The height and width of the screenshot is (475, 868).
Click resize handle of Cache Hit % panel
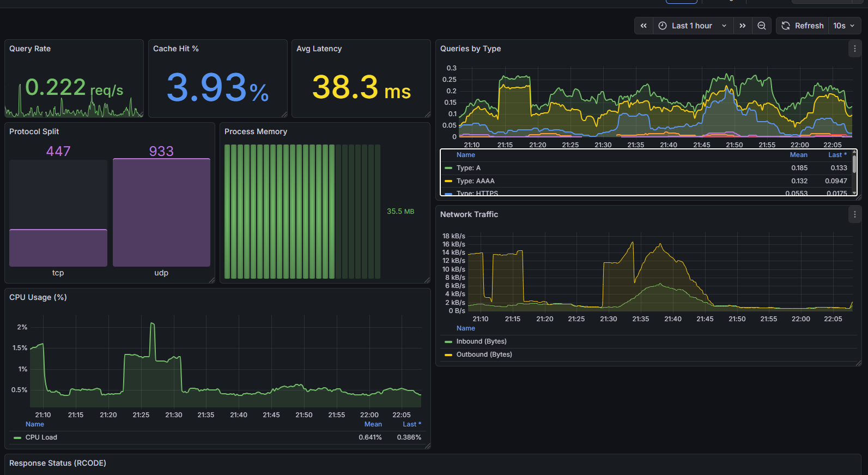coord(284,115)
